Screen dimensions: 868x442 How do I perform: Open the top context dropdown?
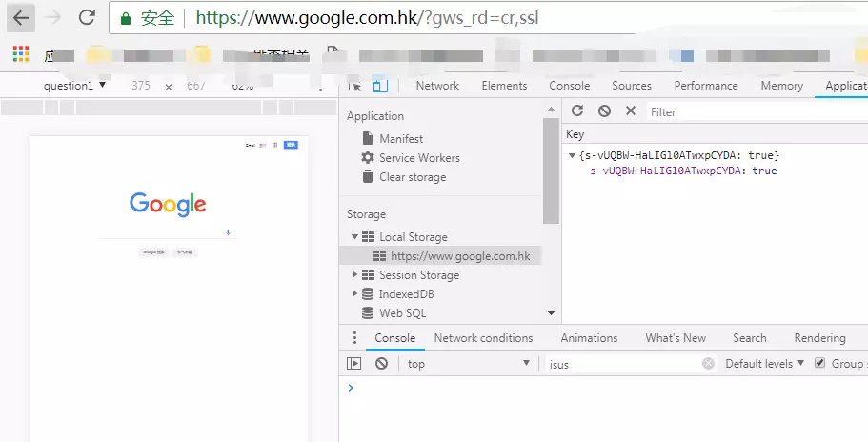pyautogui.click(x=469, y=364)
